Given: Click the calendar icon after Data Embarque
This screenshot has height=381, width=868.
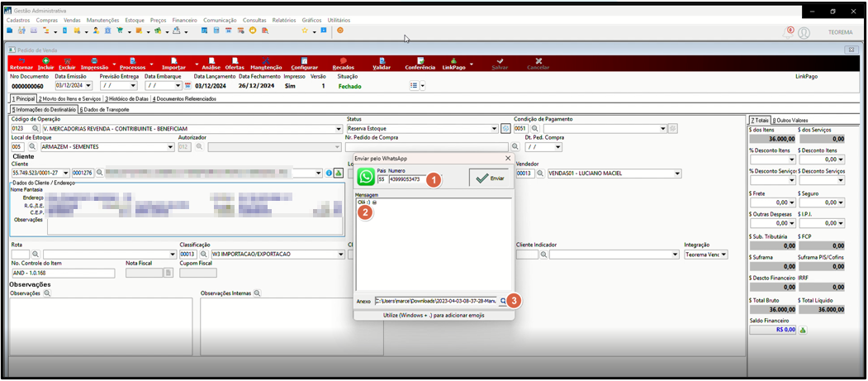Looking at the screenshot, I should (x=187, y=86).
